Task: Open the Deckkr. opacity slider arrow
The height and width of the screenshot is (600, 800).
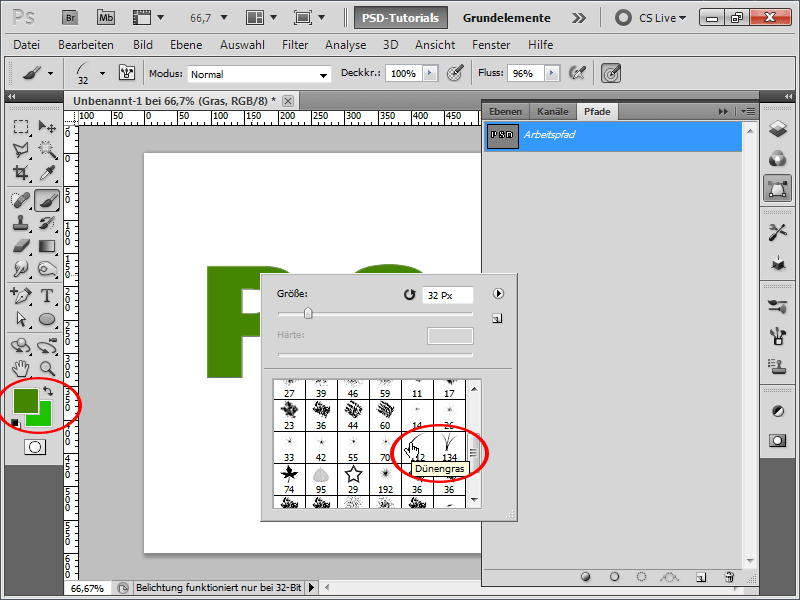Action: click(x=430, y=73)
